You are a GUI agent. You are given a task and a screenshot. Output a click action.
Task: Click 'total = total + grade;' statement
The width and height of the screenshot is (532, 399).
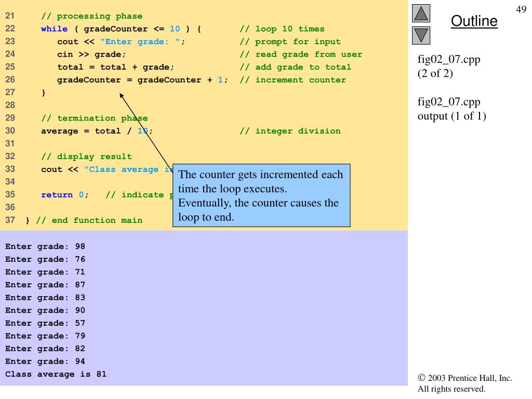pos(116,67)
